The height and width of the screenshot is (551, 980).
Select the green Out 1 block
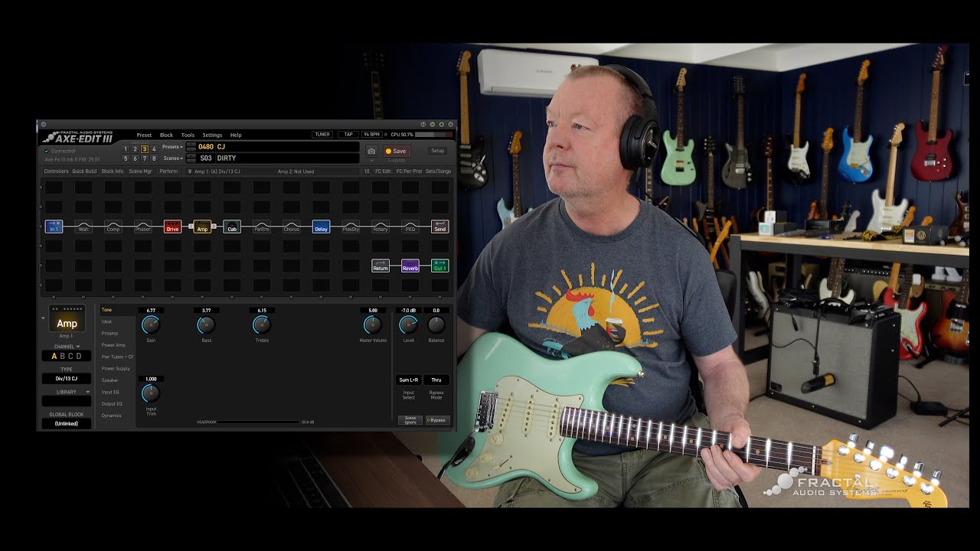point(439,266)
